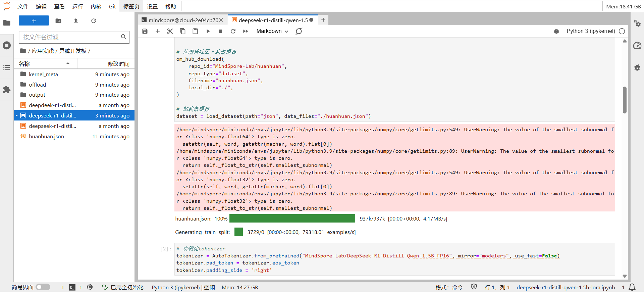Open the 内核 menu

(96, 6)
